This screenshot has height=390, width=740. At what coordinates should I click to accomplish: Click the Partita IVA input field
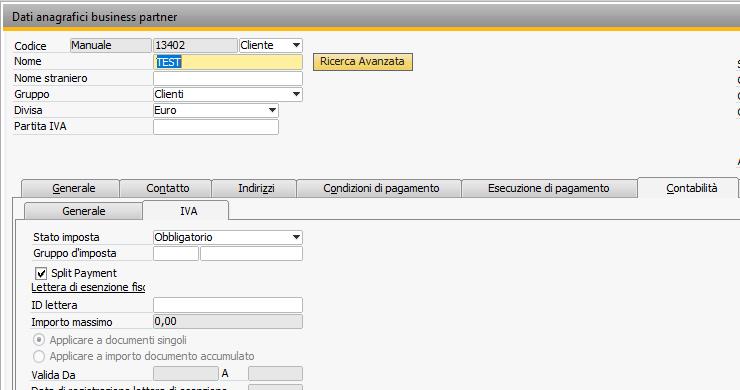point(216,127)
